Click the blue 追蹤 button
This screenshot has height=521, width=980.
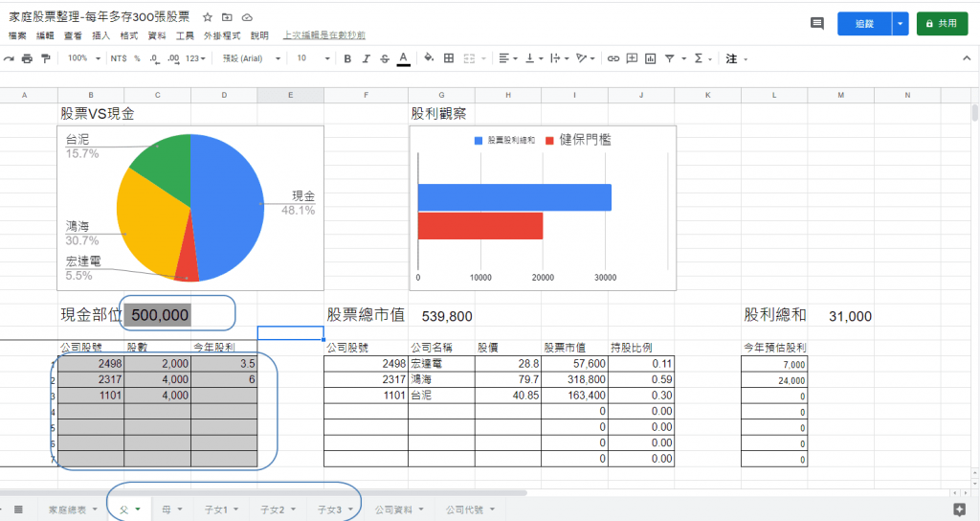864,23
